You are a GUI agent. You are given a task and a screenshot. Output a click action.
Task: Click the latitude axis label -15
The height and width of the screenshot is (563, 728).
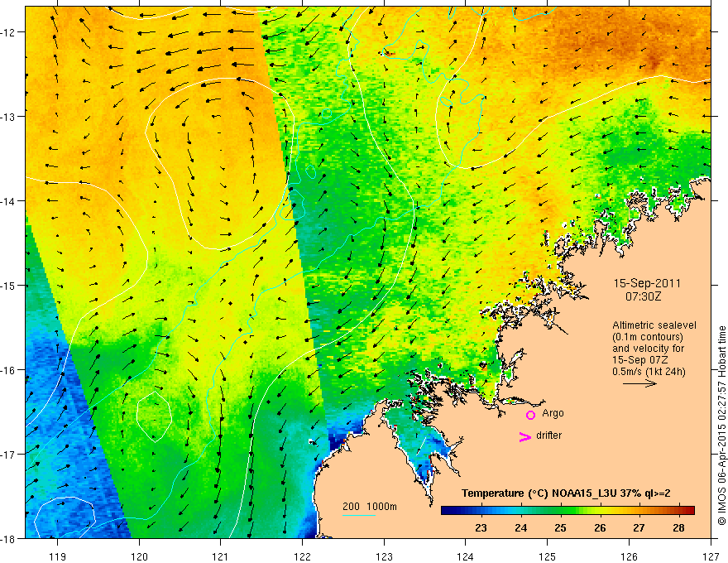(8, 286)
